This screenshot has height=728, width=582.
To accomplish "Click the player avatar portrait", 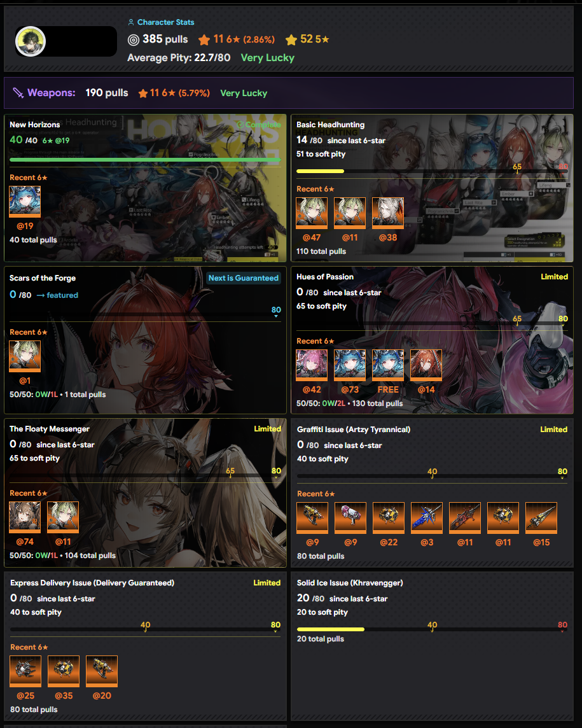I will point(31,41).
